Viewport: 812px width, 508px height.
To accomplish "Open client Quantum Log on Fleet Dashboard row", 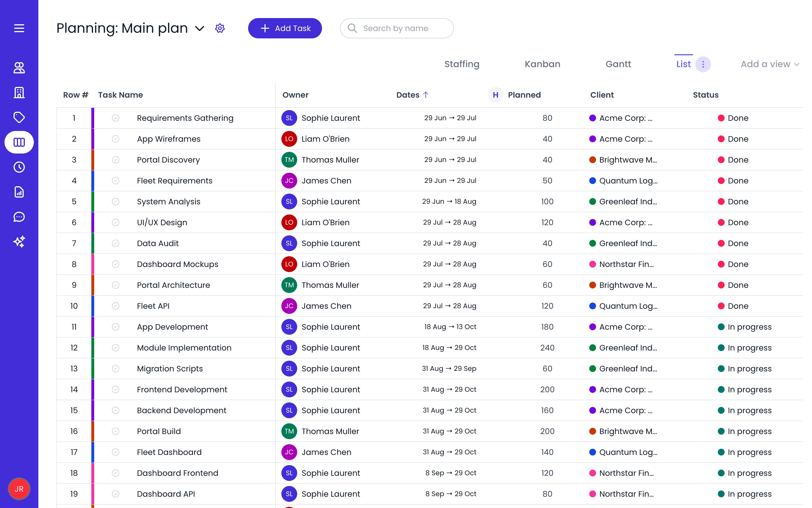I will 623,452.
